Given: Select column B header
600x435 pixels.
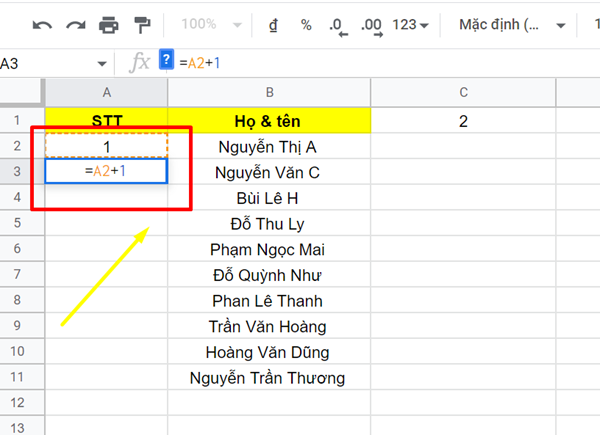Looking at the screenshot, I should [269, 92].
